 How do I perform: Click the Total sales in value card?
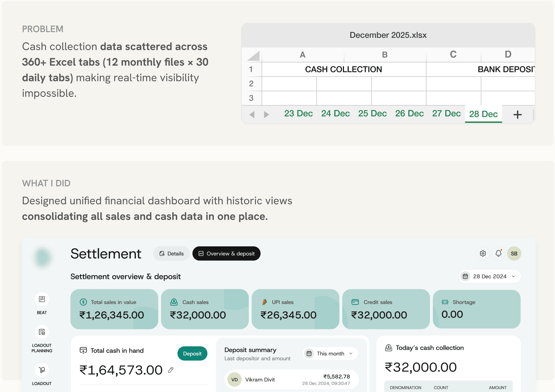[114, 309]
